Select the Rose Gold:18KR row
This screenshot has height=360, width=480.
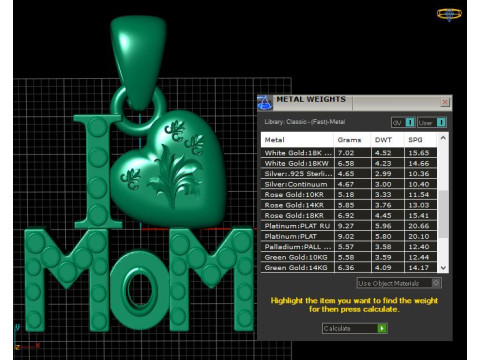click(349, 215)
